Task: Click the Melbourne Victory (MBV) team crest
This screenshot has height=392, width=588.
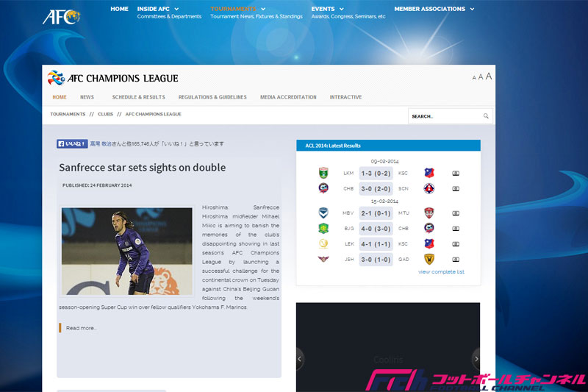Action: 323,213
